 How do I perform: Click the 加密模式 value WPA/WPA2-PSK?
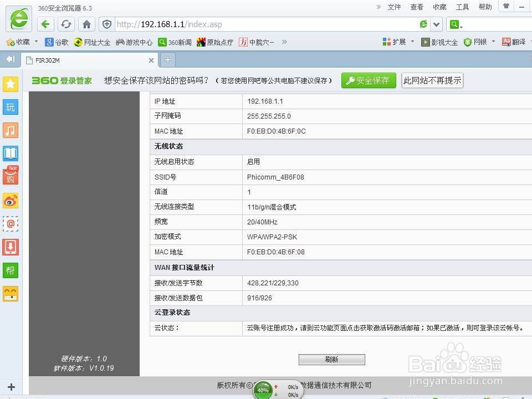(272, 237)
